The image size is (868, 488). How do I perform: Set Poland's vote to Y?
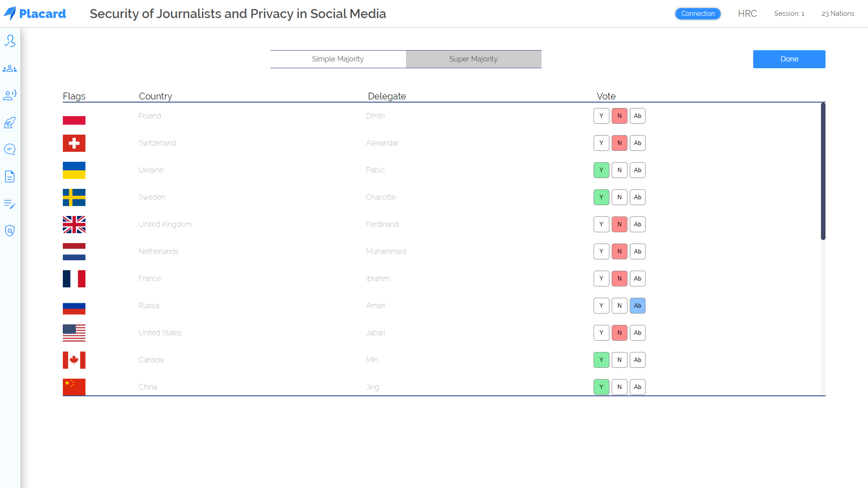coord(601,116)
